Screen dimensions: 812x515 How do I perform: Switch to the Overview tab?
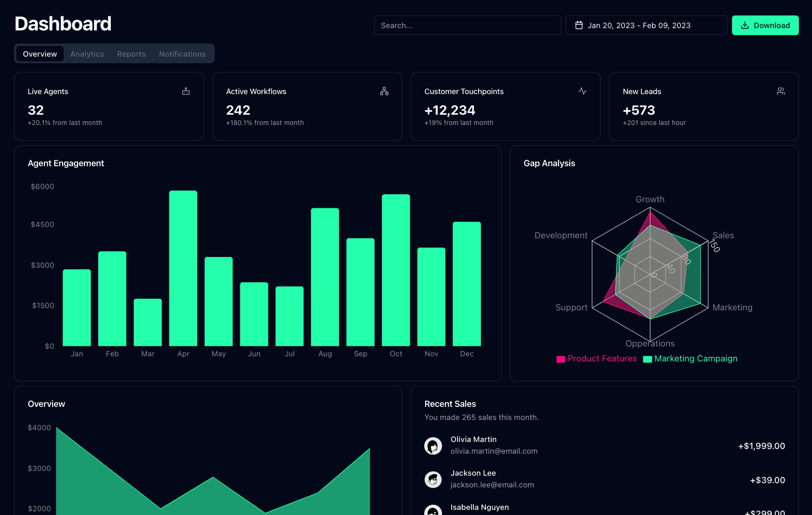(x=40, y=54)
